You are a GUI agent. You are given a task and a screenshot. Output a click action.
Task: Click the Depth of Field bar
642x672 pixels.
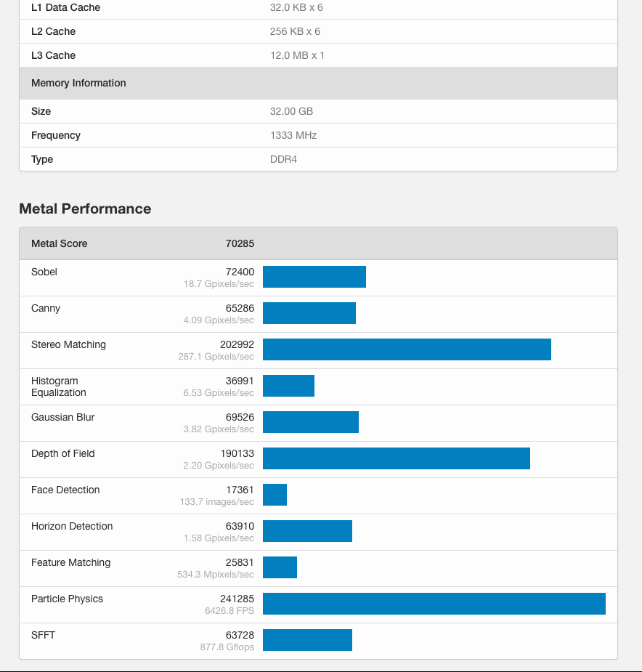[396, 458]
